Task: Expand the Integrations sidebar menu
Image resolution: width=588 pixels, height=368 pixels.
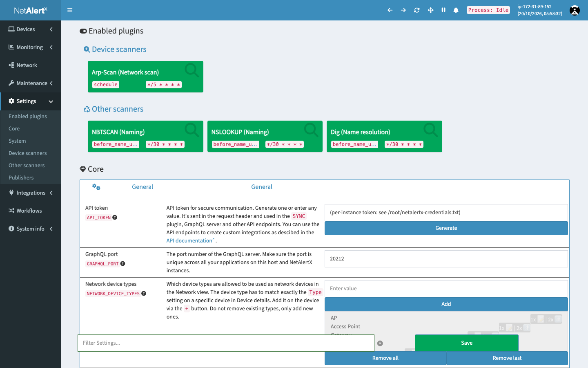Action: [31, 193]
